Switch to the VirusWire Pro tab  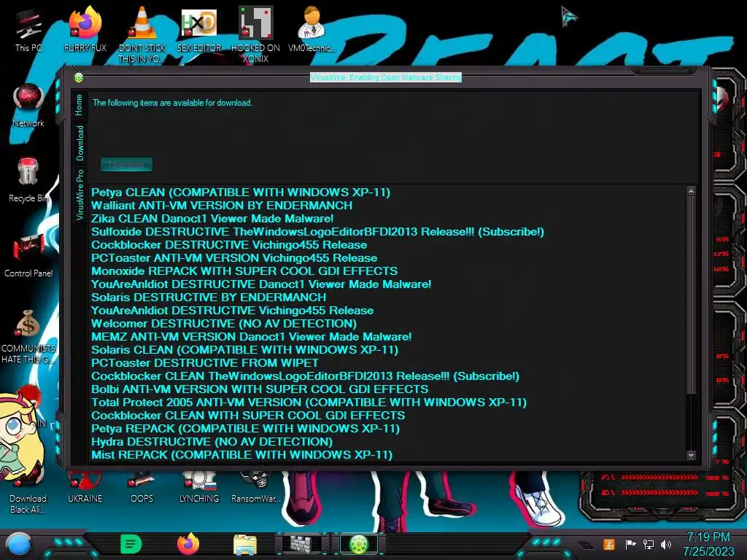coord(79,195)
